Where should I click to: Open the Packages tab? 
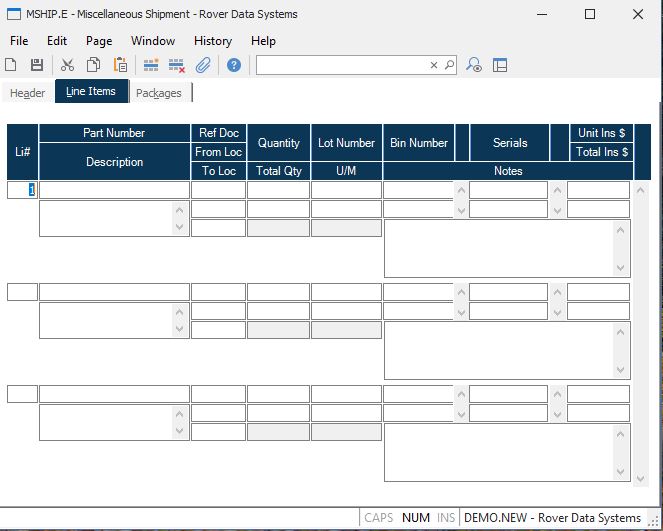[x=159, y=93]
